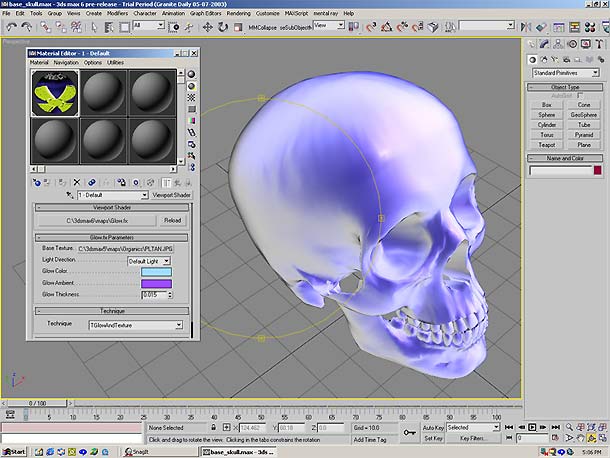Click the key icon for Set Keys
The width and height of the screenshot is (610, 458).
410,432
